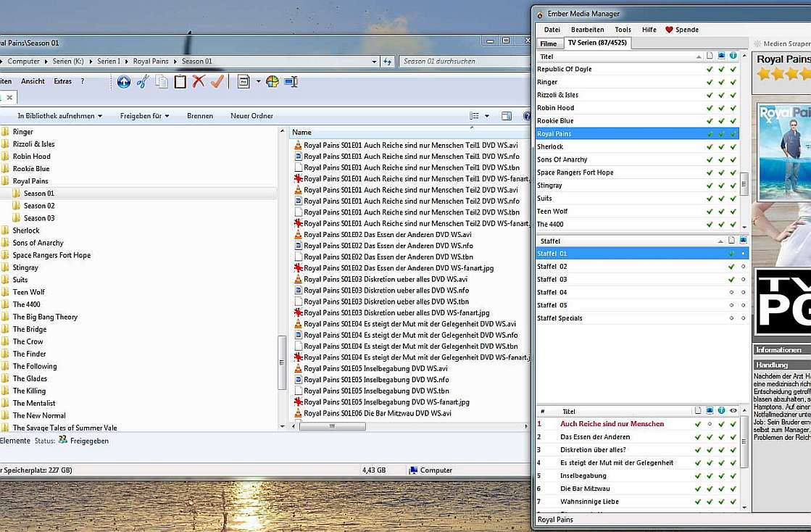Open the view options dropdown arrow in Explorer
This screenshot has width=811, height=532.
(487, 116)
